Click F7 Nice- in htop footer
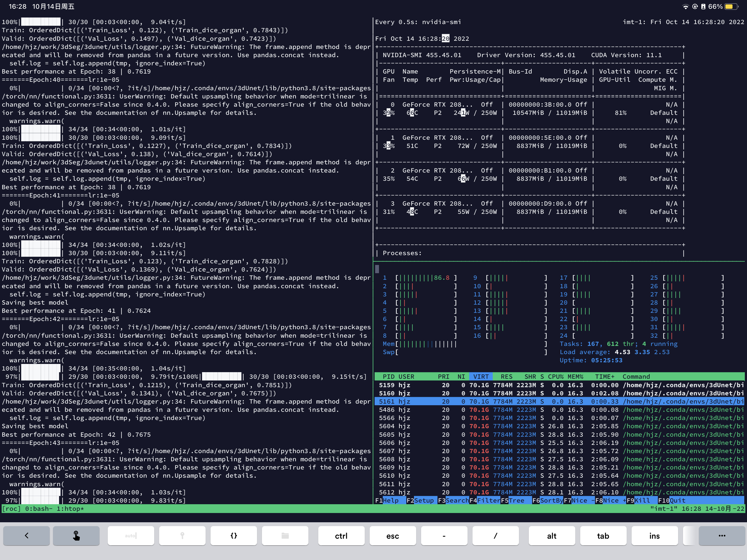The image size is (747, 560). tap(579, 500)
